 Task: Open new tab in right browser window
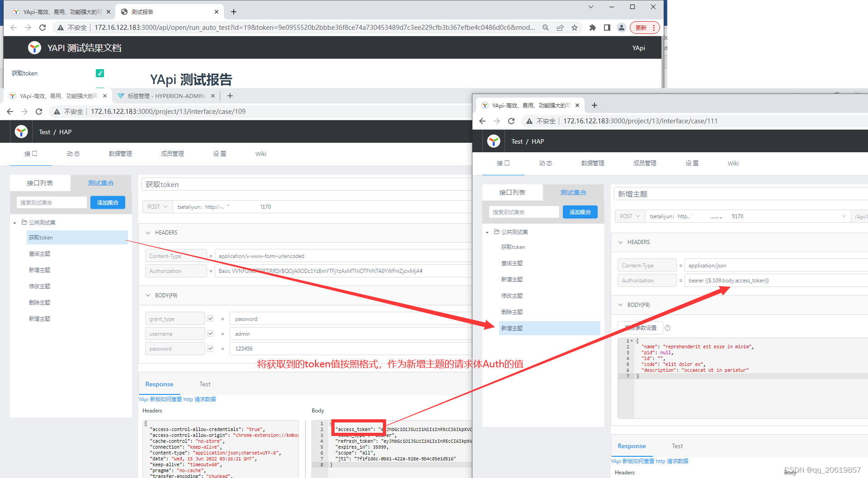(594, 105)
